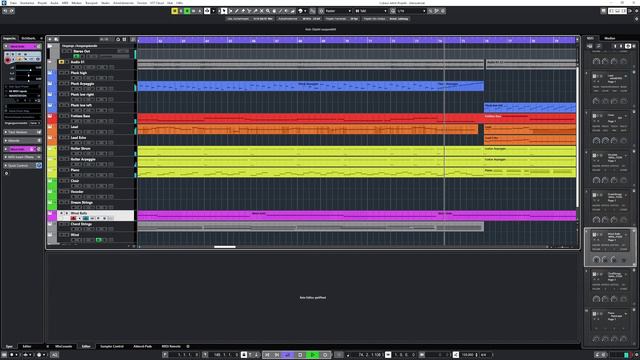Toggle the yellow global Mute state button
Viewport: 640px width, 360px height.
click(175, 11)
